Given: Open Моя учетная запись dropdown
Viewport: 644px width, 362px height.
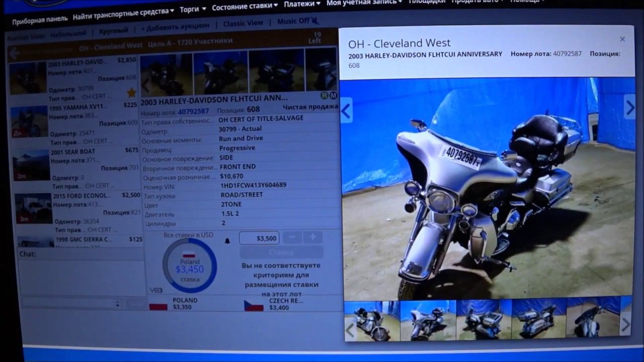Looking at the screenshot, I should [364, 3].
